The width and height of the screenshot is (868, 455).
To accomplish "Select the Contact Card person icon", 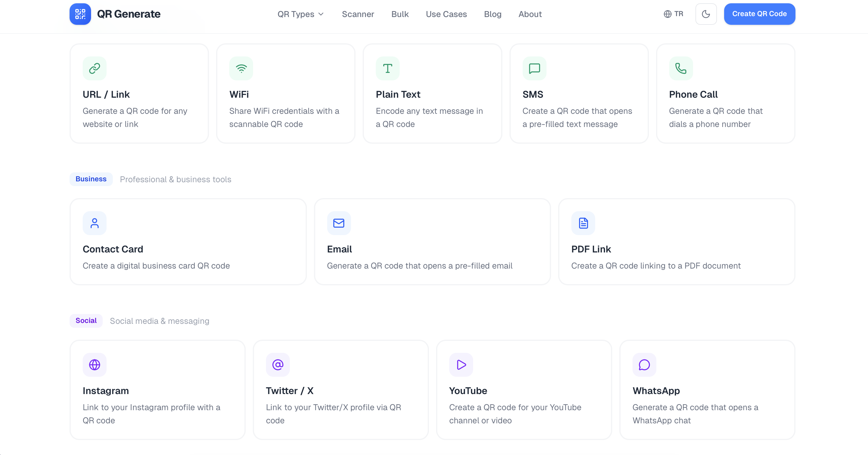I will (x=94, y=223).
